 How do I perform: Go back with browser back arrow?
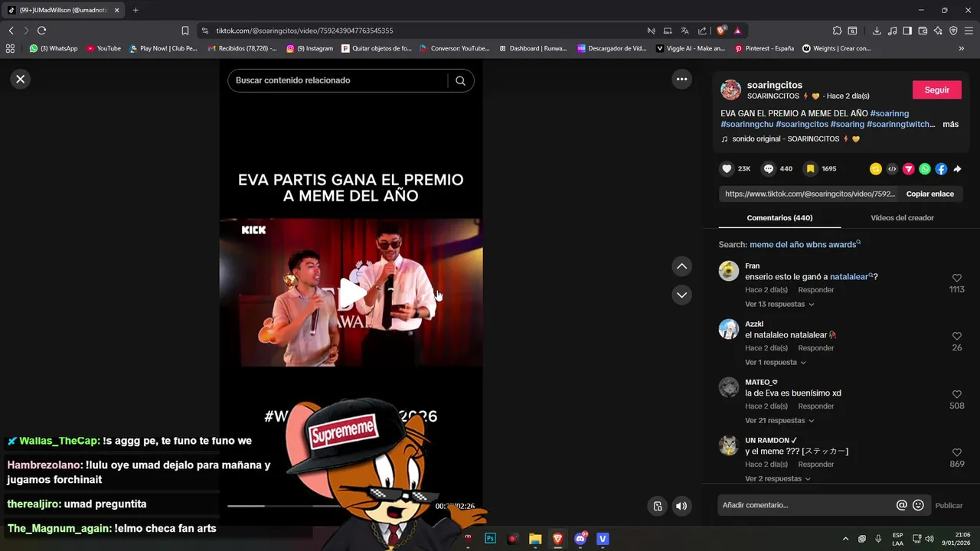11,31
